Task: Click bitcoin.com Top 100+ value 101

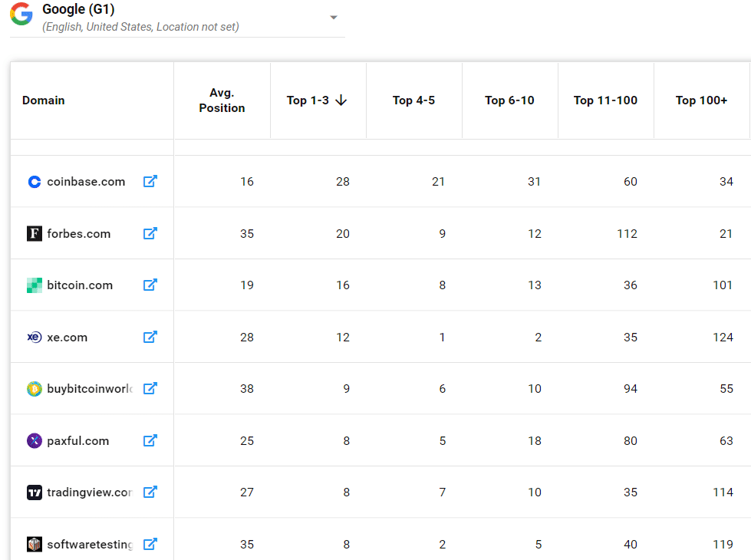Action: coord(723,285)
